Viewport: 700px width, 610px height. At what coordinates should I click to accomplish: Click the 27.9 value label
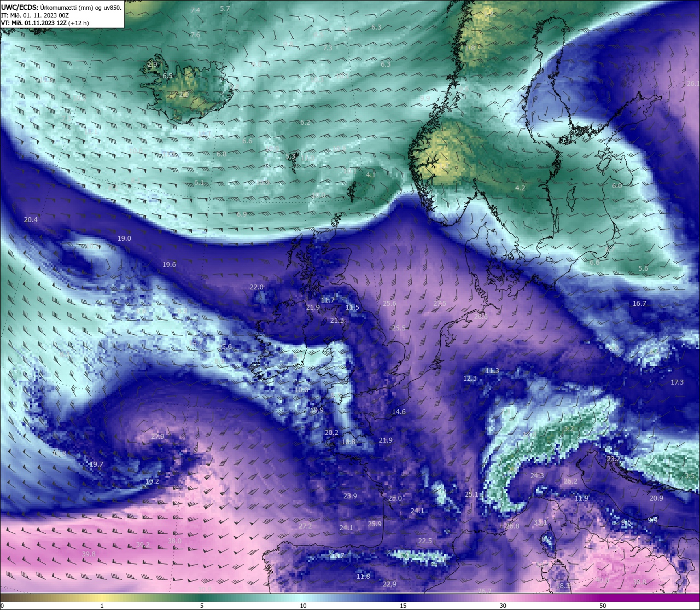tap(157, 437)
